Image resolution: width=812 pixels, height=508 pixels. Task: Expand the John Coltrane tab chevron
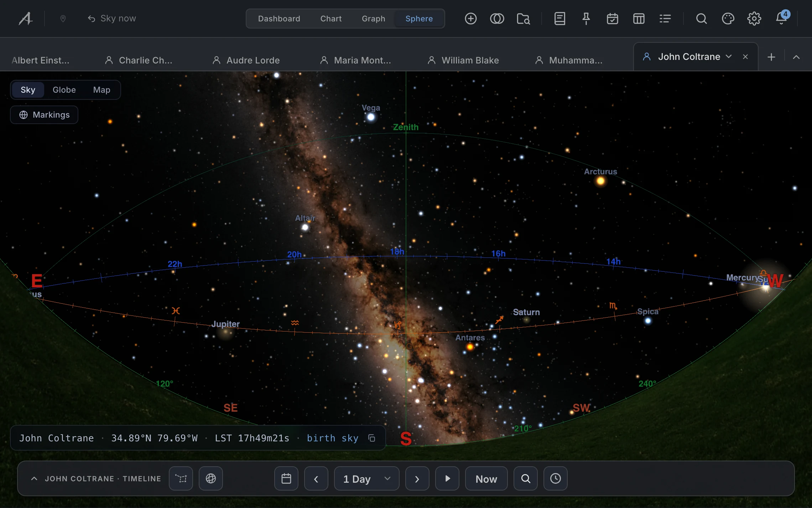point(729,57)
